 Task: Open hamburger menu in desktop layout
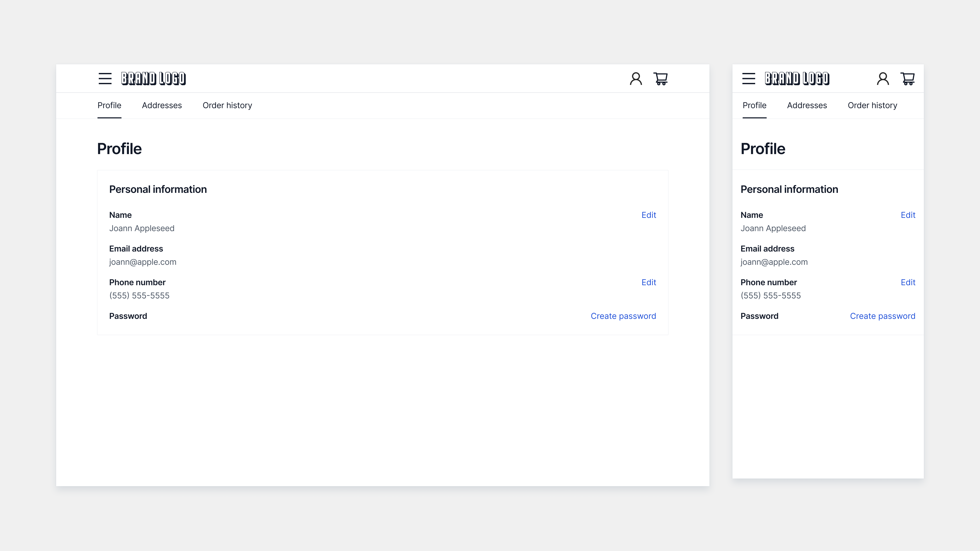[105, 79]
